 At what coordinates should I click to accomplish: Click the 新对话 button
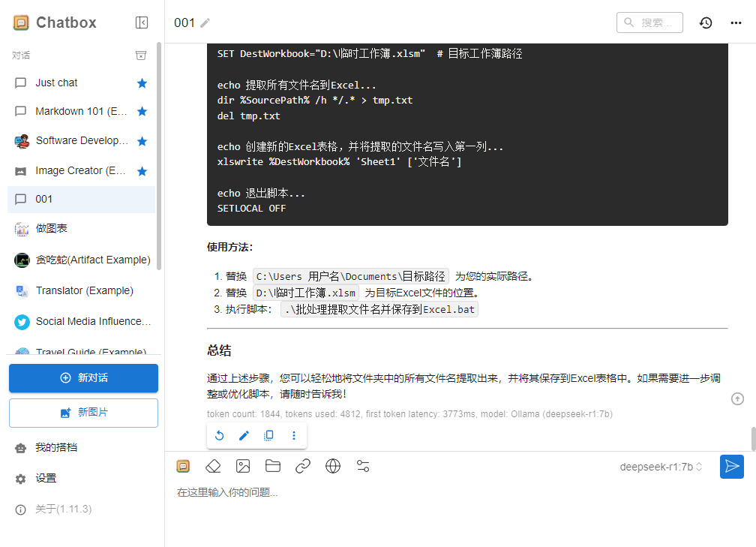click(83, 378)
